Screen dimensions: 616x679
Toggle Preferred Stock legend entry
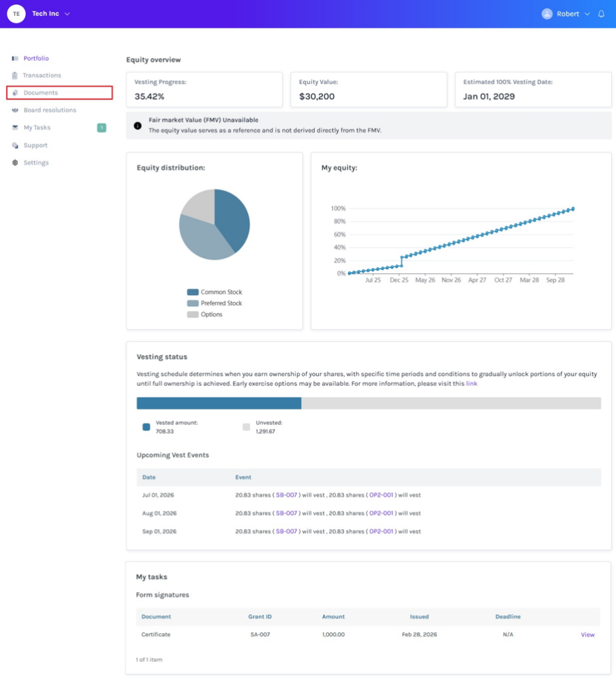(x=215, y=304)
